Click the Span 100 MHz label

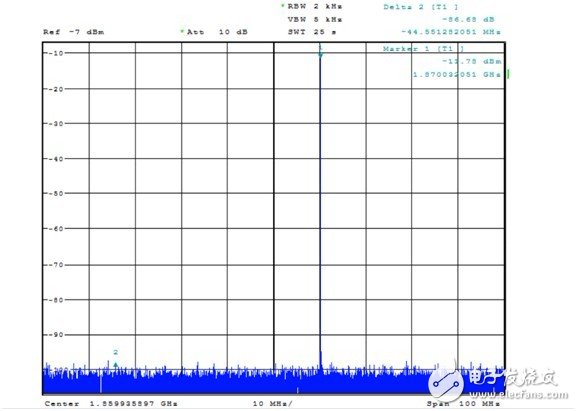pos(463,404)
